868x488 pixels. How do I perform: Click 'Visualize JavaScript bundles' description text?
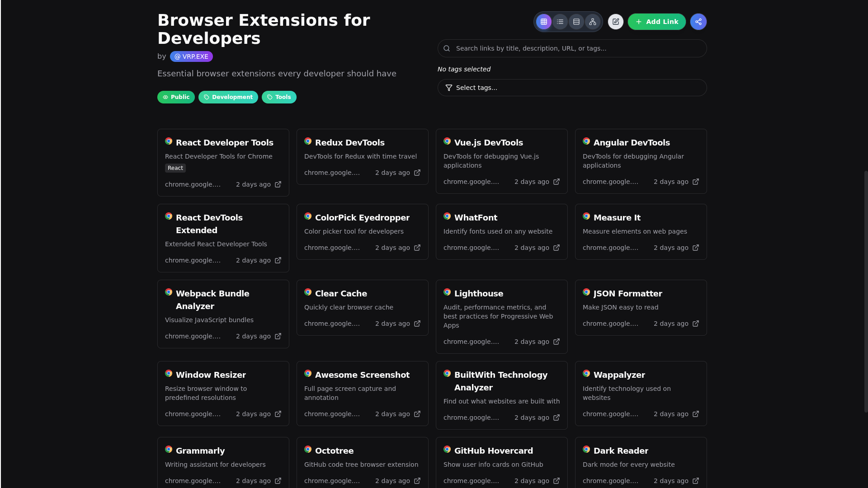point(209,320)
